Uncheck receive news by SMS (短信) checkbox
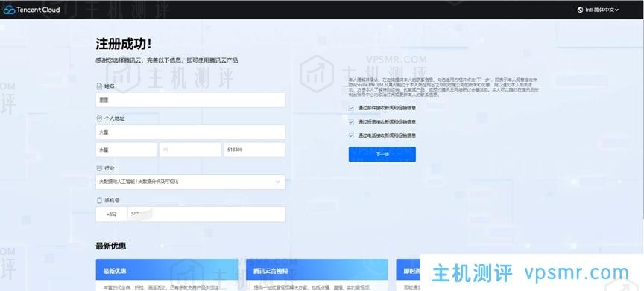 (351, 122)
